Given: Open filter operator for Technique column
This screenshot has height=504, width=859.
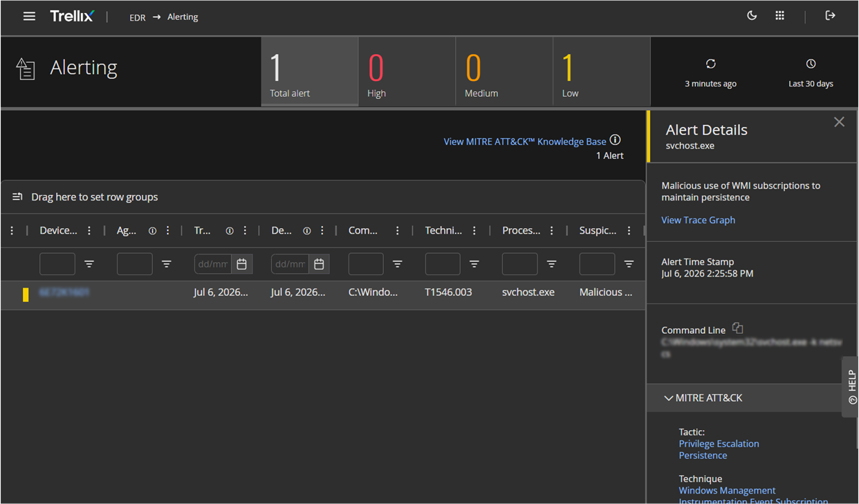Looking at the screenshot, I should (x=474, y=264).
